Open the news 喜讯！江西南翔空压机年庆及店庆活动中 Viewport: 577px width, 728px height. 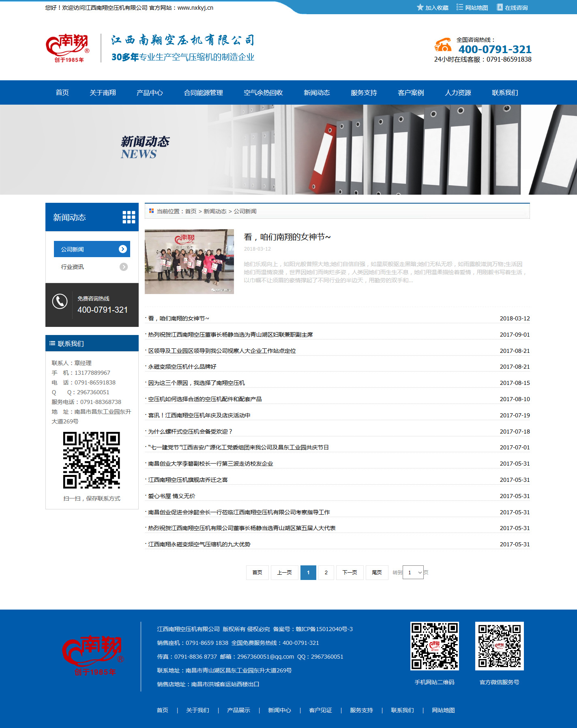[x=199, y=415]
